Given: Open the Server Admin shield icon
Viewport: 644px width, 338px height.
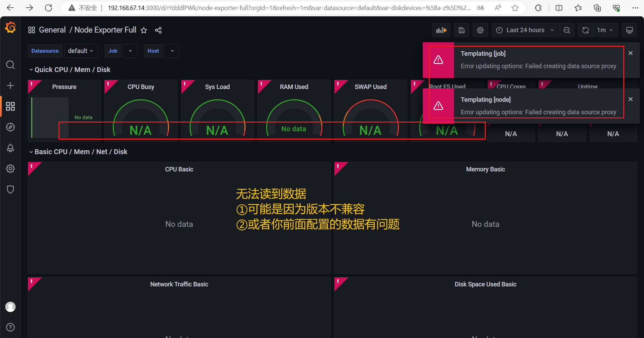Looking at the screenshot, I should point(10,189).
